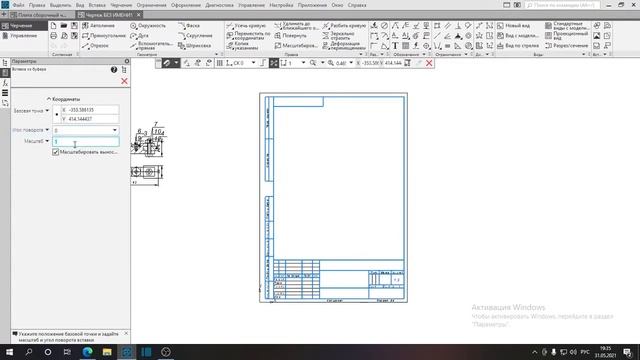640x360 pixels.
Task: Open the Настройка menu
Action: tap(281, 5)
